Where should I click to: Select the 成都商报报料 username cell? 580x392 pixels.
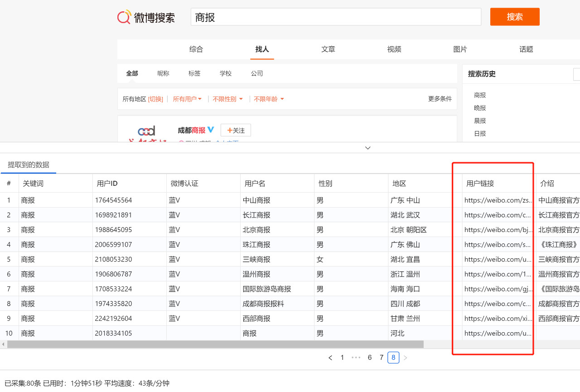click(277, 304)
